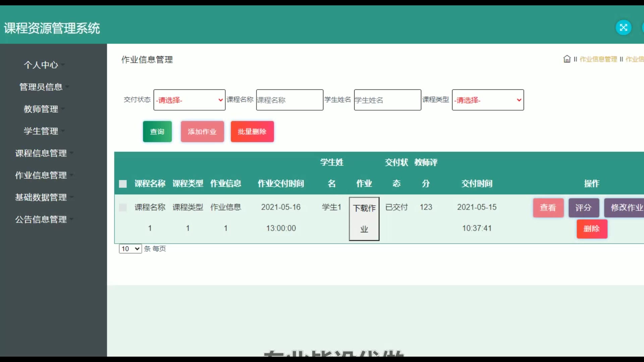Image resolution: width=644 pixels, height=362 pixels.
Task: Open 教师管理 in the sidebar
Action: 41,109
